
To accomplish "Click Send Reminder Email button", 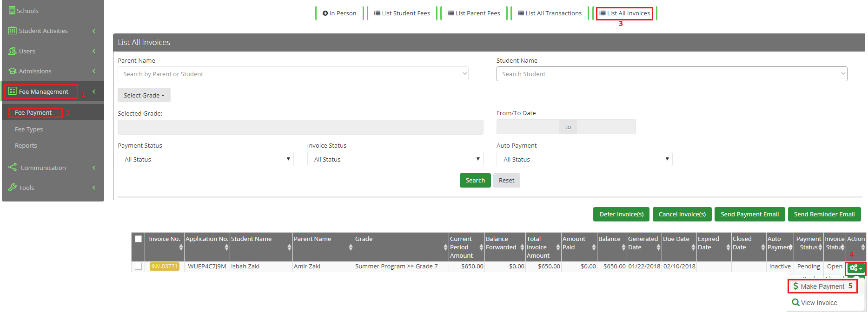I will 824,214.
